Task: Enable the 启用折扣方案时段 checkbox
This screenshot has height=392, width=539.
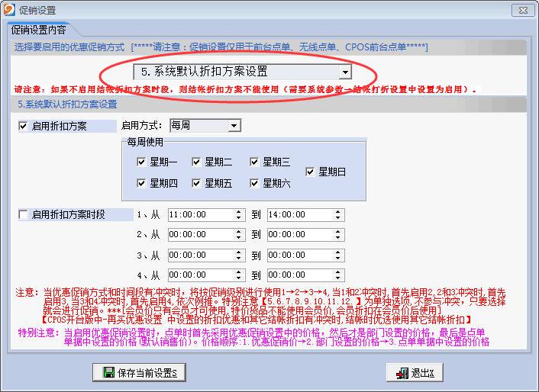Action: [23, 215]
